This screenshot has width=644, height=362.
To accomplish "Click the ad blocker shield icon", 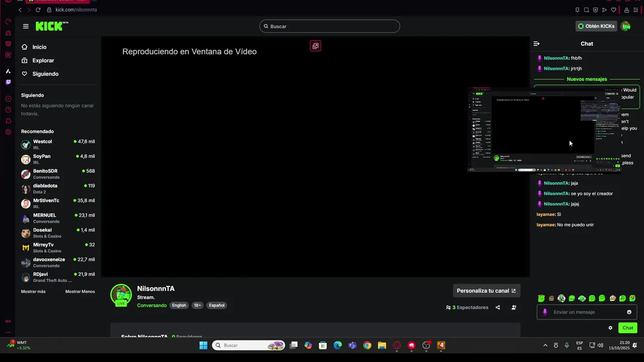I will click(595, 10).
